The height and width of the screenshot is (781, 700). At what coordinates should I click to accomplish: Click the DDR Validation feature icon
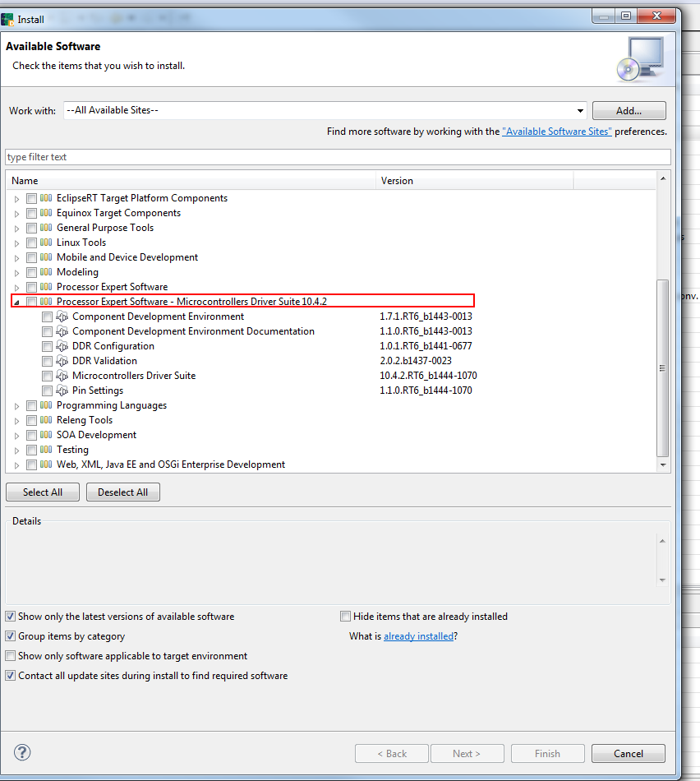click(62, 361)
